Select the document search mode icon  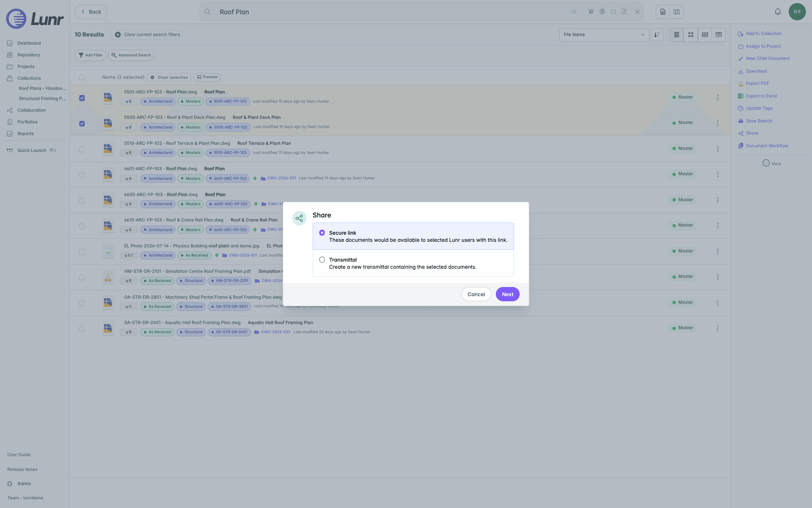[663, 12]
